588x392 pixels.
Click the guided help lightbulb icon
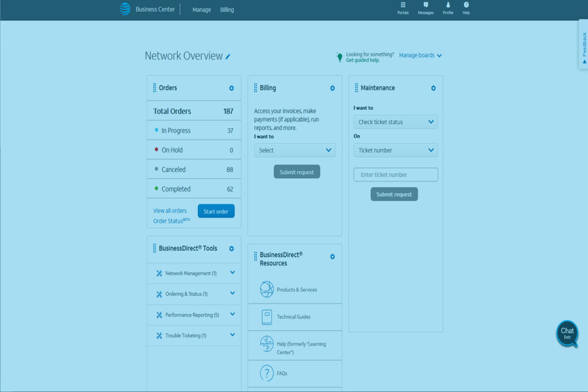[339, 57]
